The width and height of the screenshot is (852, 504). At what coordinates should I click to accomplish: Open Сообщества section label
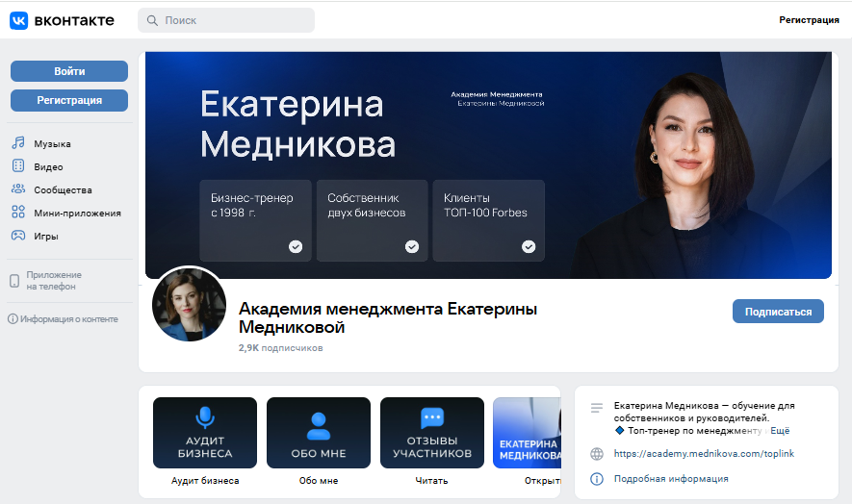(x=63, y=190)
